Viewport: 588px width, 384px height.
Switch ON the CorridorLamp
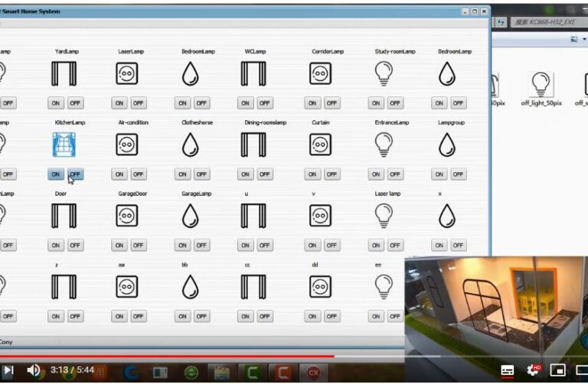coord(312,103)
